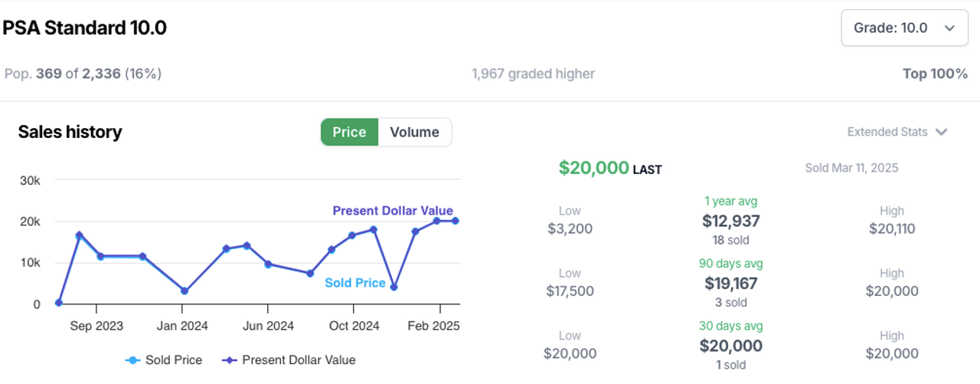Click the Sold Price label inside chart
This screenshot has width=980, height=384.
point(354,283)
